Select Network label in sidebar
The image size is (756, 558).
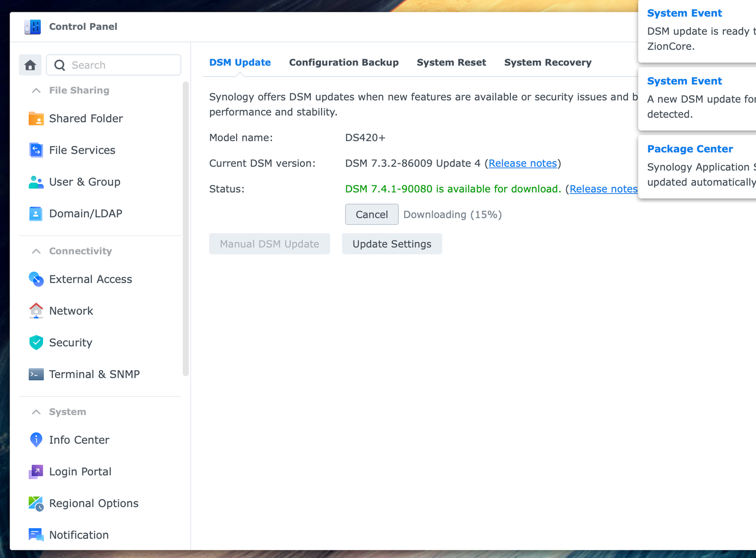click(x=71, y=311)
